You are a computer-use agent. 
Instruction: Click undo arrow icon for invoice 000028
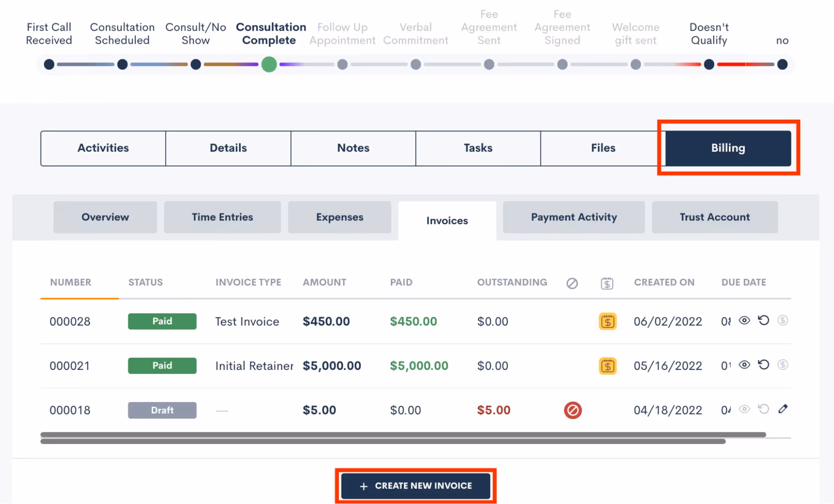coord(763,320)
